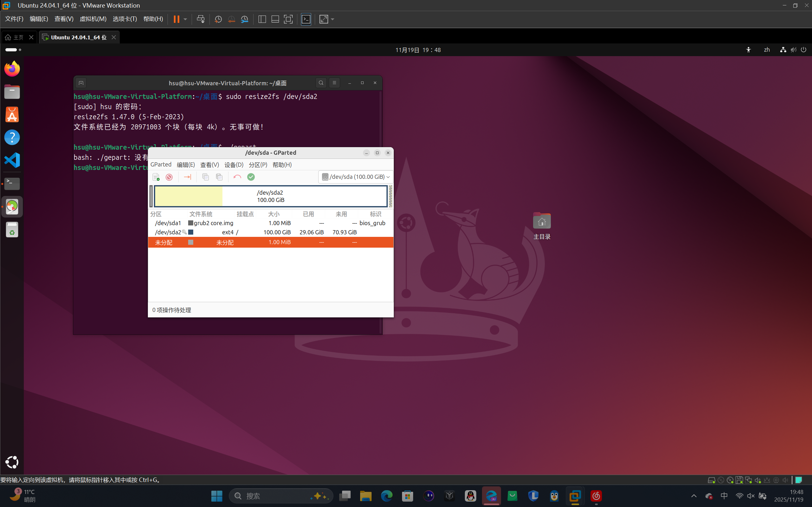The height and width of the screenshot is (507, 812).
Task: Open Visual Studio Code from Ubuntu dock
Action: [x=12, y=160]
